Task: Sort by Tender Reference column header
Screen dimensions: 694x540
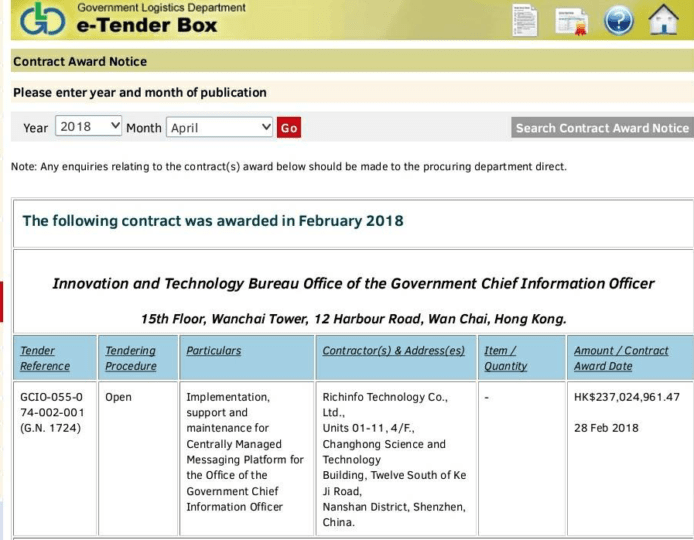Action: click(x=38, y=358)
